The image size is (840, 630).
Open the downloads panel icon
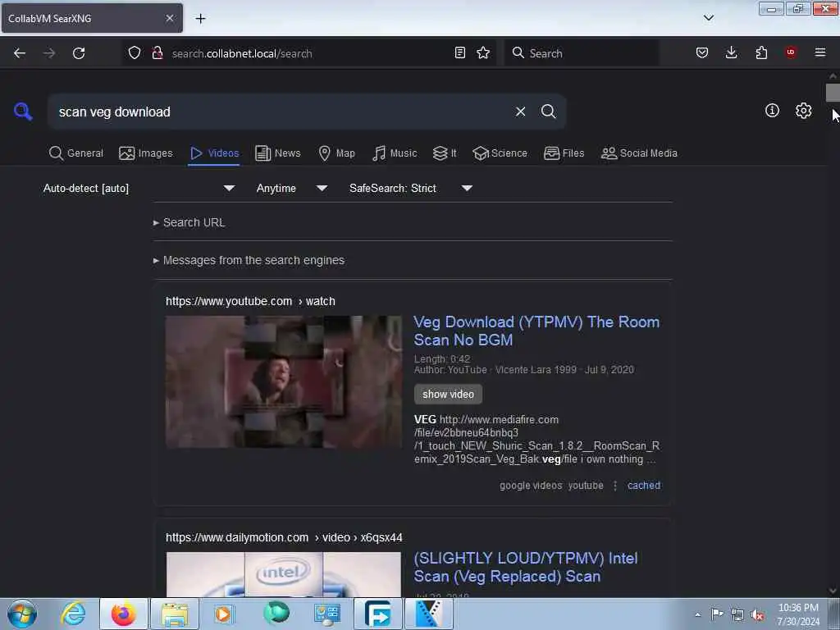click(x=731, y=52)
